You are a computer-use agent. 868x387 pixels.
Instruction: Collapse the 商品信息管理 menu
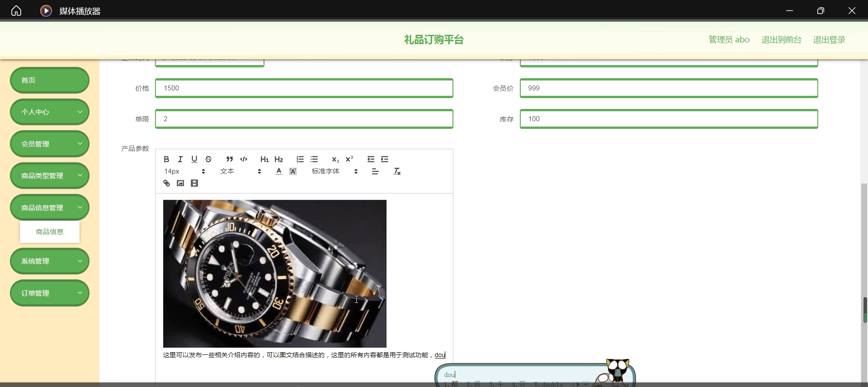[x=50, y=208]
